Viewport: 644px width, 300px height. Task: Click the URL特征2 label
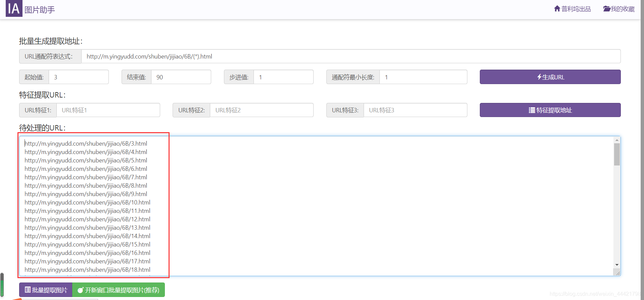[x=191, y=110]
